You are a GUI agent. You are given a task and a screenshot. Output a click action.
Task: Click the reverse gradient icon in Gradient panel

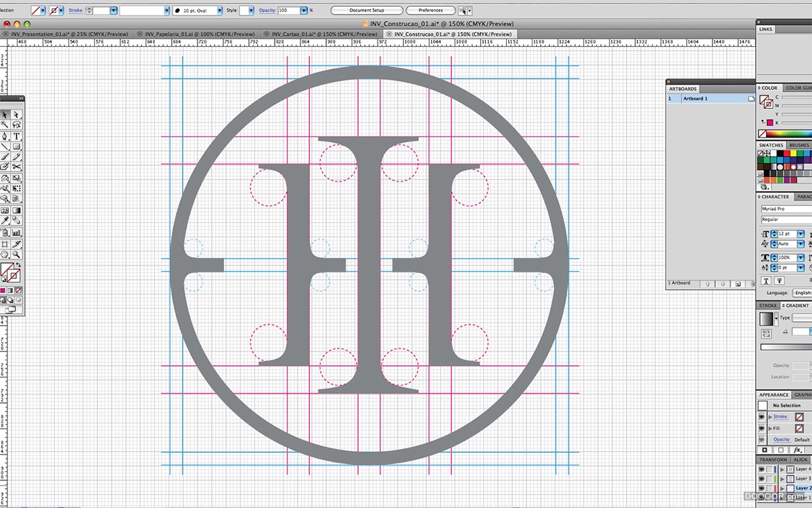tap(766, 334)
